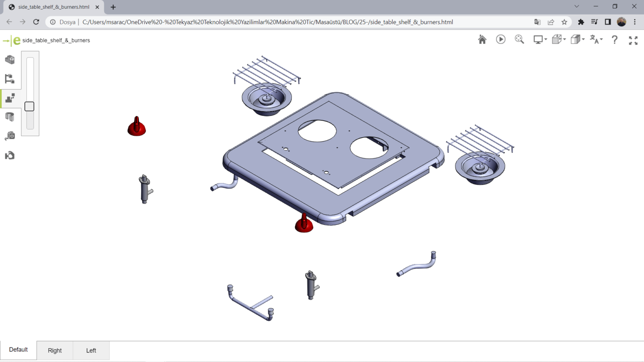644x362 pixels.
Task: Open the Configurations cube icon in sidebar
Action: [x=10, y=59]
